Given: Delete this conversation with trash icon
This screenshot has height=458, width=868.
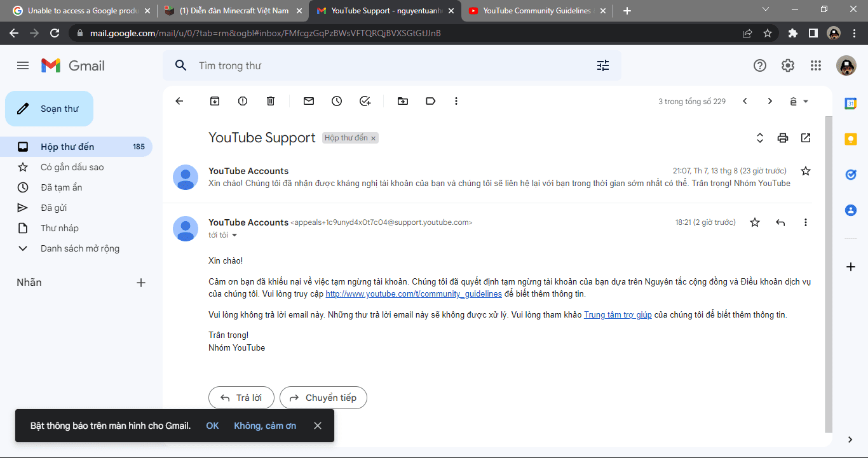Looking at the screenshot, I should coord(271,101).
